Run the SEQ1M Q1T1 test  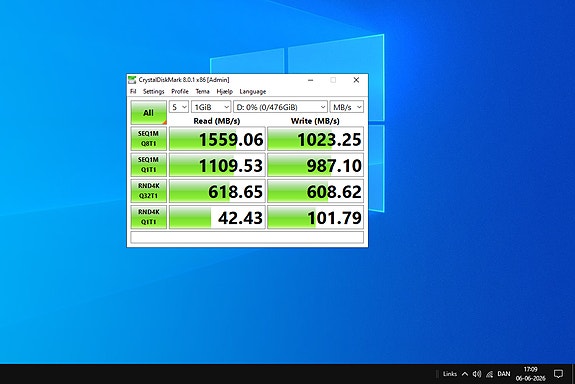(x=149, y=165)
